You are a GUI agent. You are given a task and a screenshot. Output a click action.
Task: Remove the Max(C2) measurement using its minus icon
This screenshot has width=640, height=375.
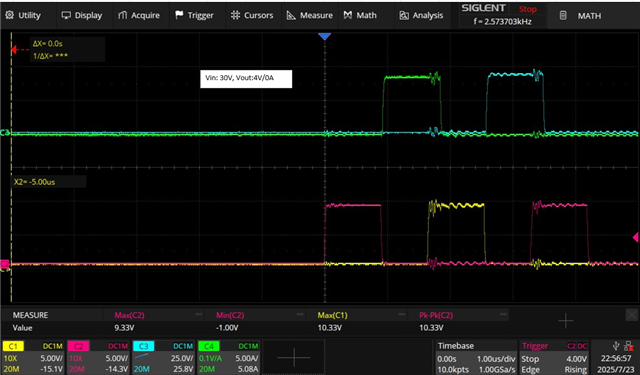[x=198, y=314]
